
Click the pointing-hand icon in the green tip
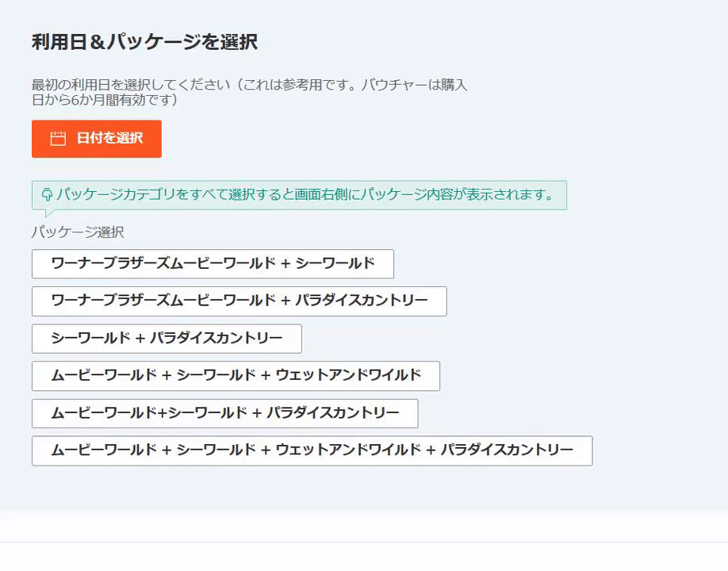46,194
